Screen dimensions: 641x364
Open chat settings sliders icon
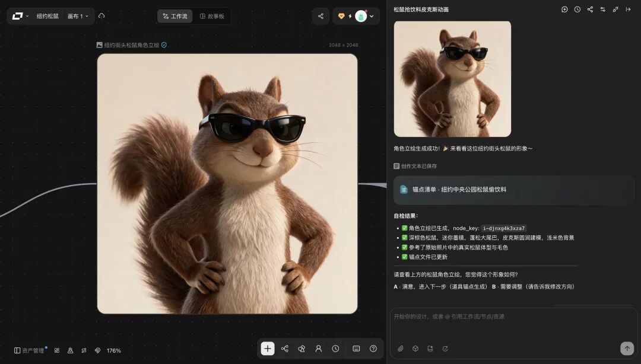click(x=602, y=9)
